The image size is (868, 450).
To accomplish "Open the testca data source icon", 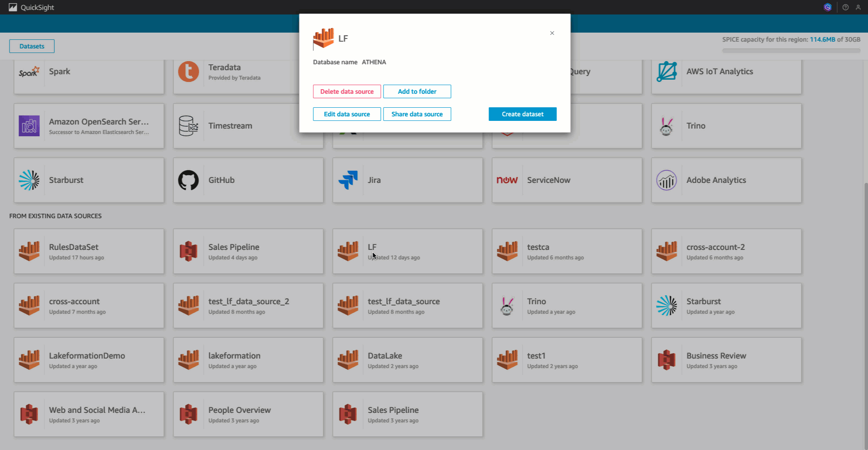I will (507, 251).
